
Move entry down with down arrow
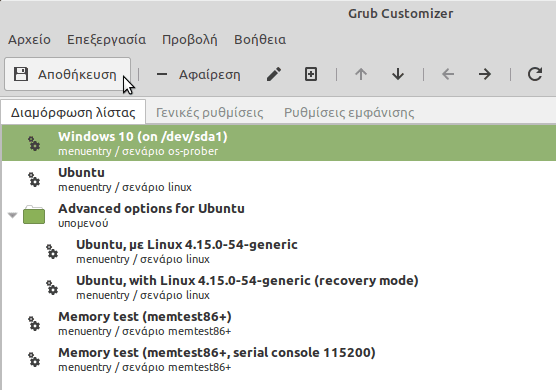398,74
